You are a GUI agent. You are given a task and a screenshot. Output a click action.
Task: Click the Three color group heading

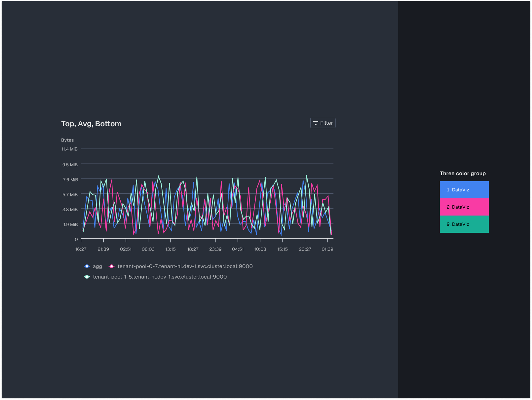point(463,173)
